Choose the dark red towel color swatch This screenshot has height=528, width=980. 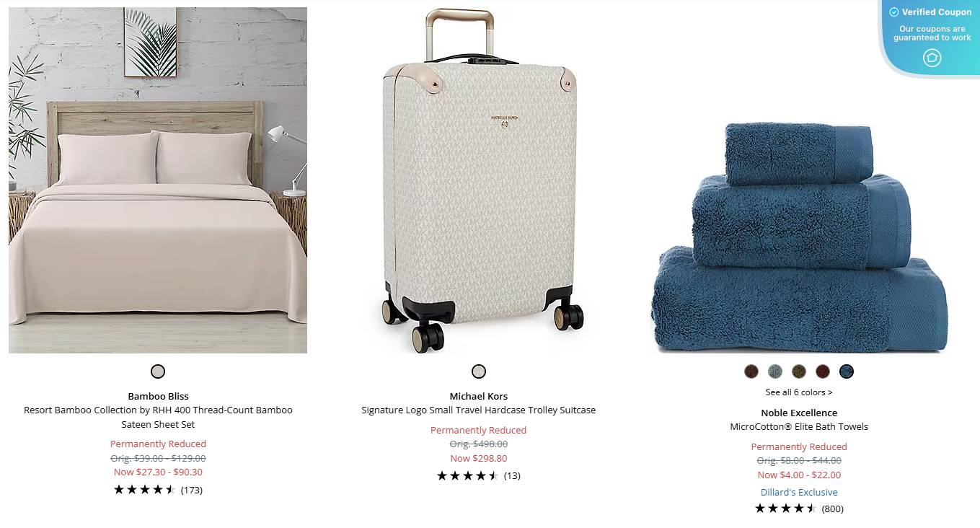click(823, 371)
